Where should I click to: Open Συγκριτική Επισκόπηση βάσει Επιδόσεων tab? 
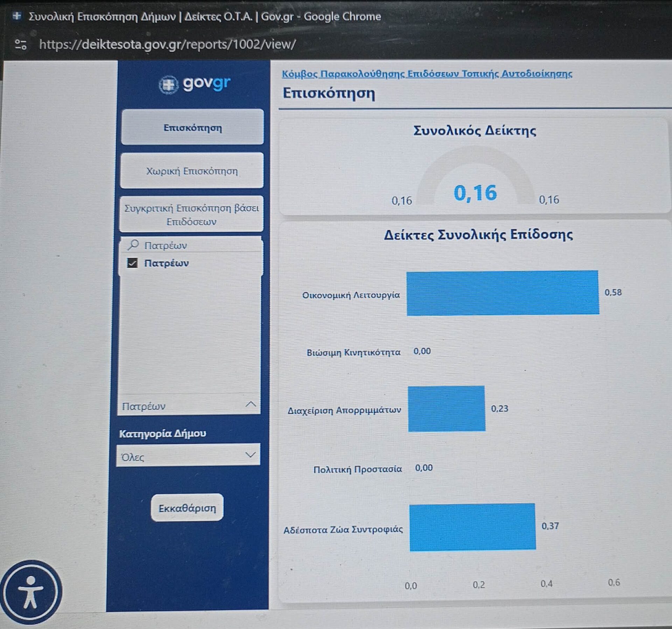pos(191,215)
